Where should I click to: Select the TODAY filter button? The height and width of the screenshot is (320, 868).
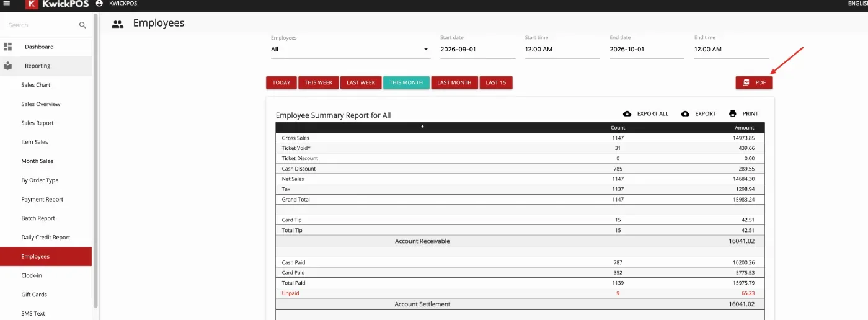click(x=281, y=82)
